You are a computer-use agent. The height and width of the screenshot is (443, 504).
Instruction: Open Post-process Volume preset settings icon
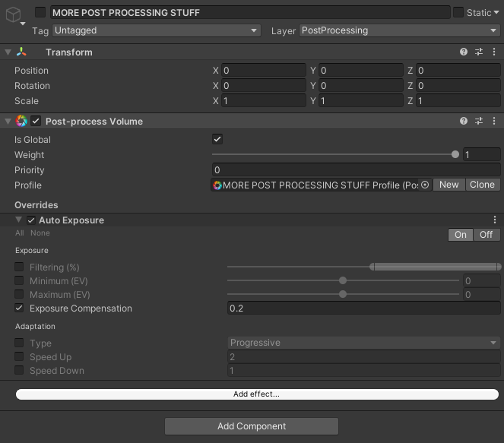(x=479, y=121)
